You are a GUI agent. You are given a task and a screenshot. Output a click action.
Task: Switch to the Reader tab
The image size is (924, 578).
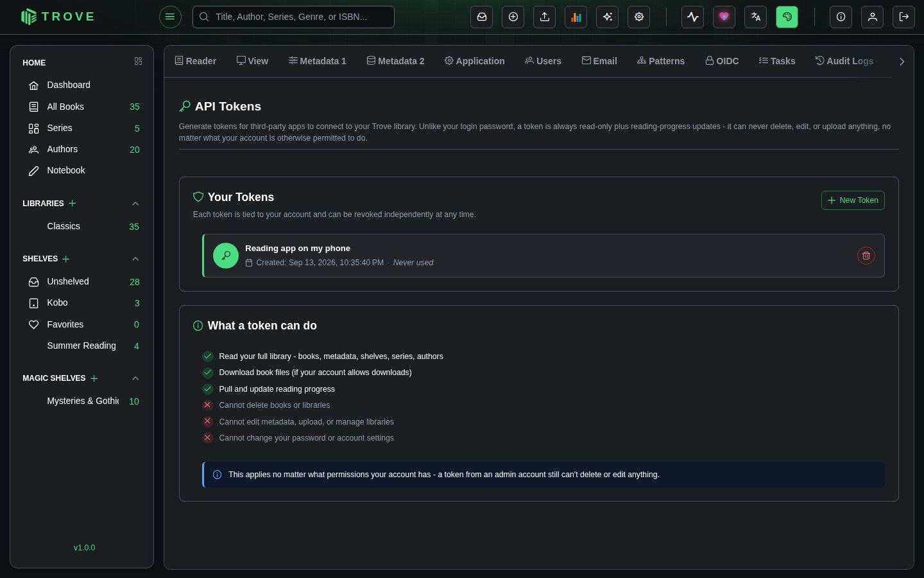[196, 61]
